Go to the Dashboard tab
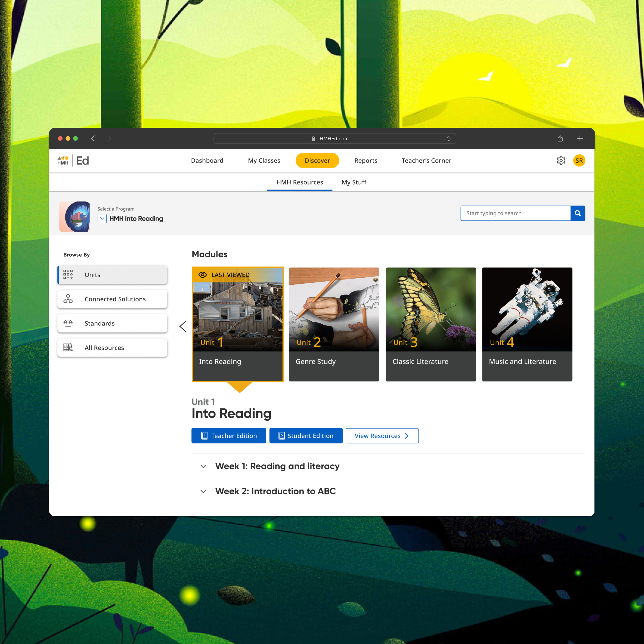 click(x=207, y=161)
